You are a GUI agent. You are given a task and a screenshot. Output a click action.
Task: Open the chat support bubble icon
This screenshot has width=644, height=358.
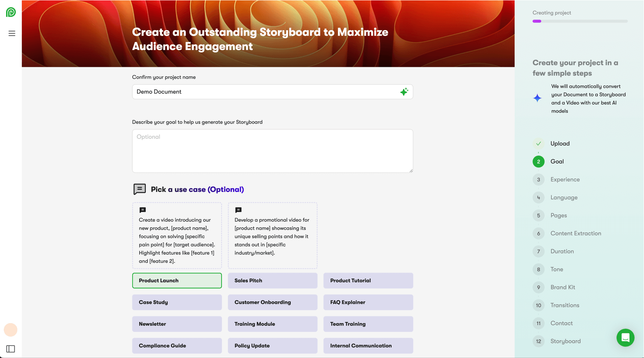[x=625, y=338]
